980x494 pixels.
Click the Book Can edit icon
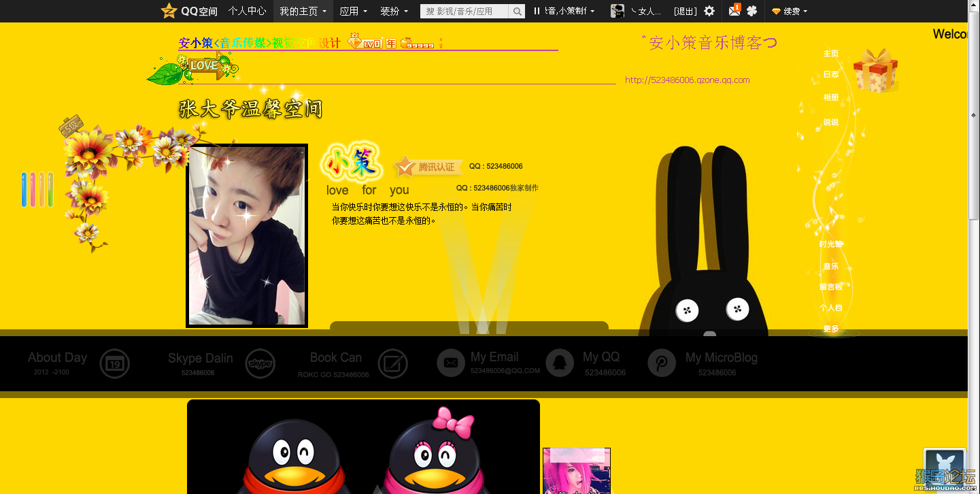(x=392, y=364)
